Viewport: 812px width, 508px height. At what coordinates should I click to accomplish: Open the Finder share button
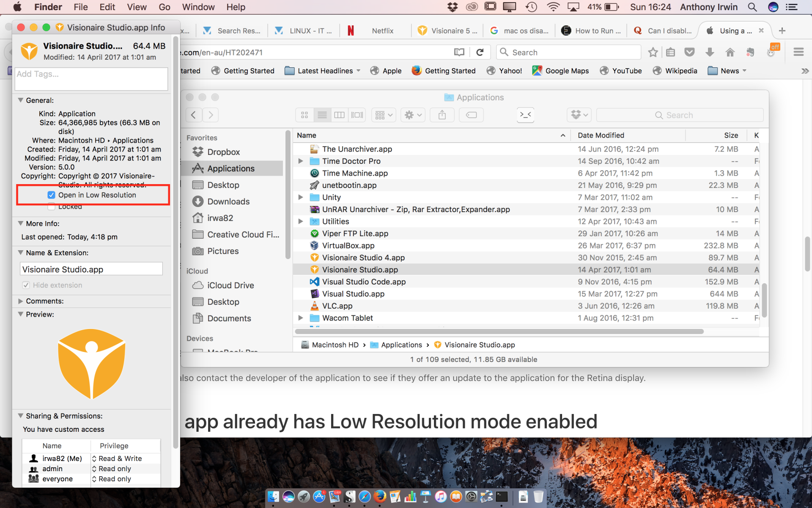click(442, 115)
